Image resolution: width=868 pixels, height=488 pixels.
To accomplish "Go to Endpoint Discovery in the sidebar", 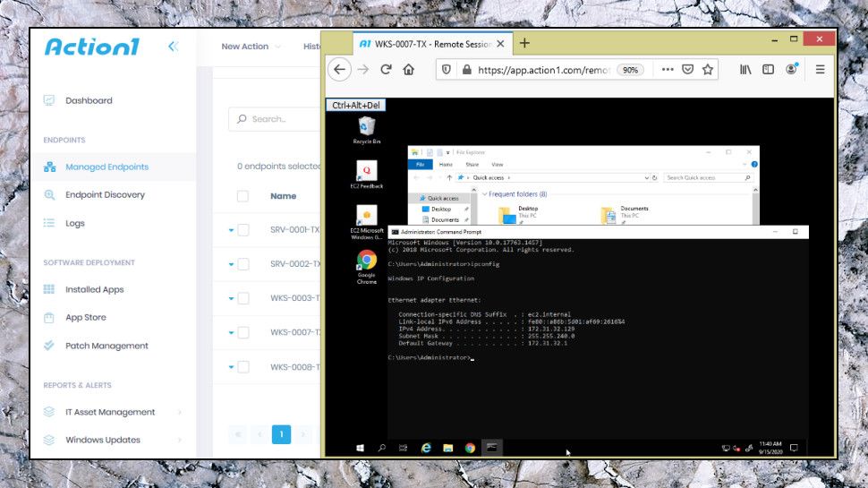I will pyautogui.click(x=104, y=194).
